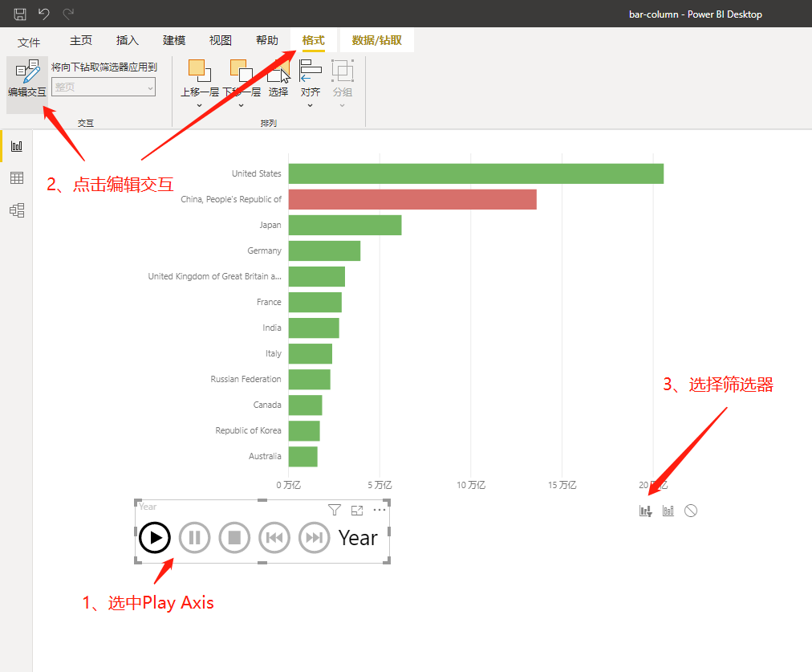Click the filter funnel icon on Year visual
The height and width of the screenshot is (672, 812).
pos(335,510)
